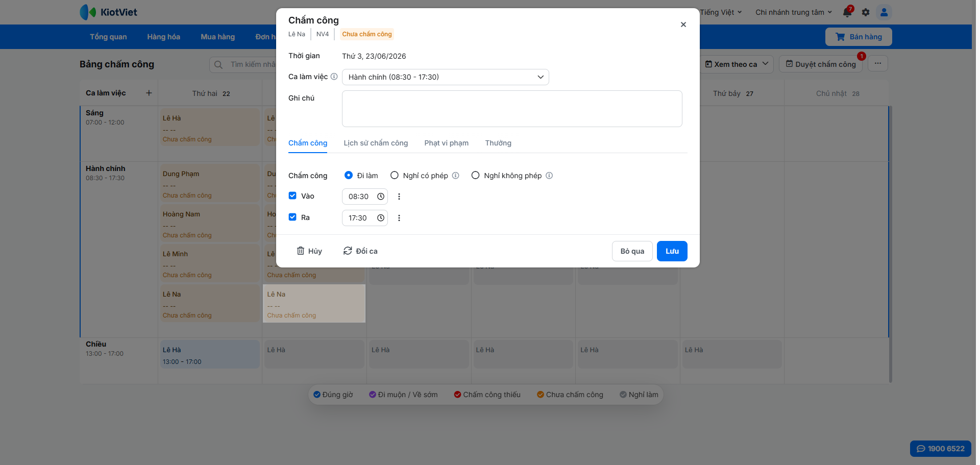Open the Hàng hóa menu
Viewport: 980px width, 465px height.
pos(163,37)
